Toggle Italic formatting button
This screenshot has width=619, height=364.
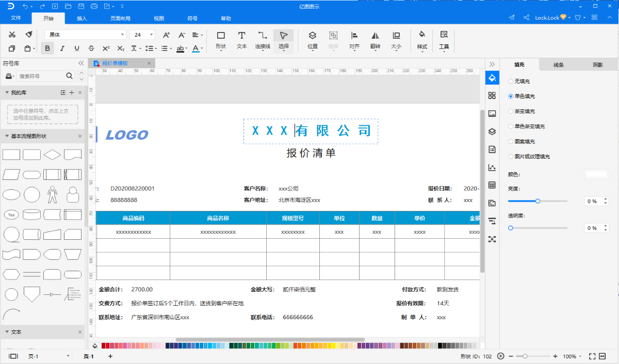[x=62, y=48]
